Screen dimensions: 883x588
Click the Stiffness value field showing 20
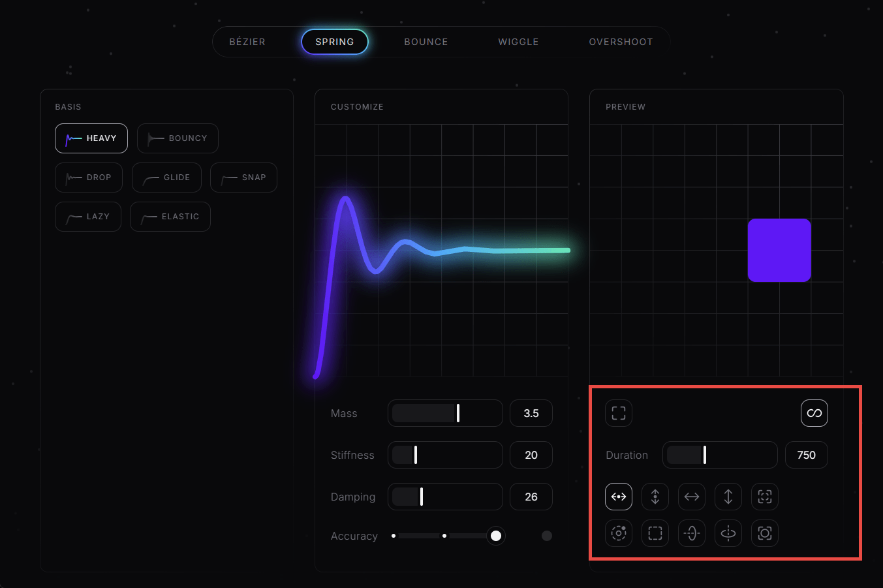point(531,455)
